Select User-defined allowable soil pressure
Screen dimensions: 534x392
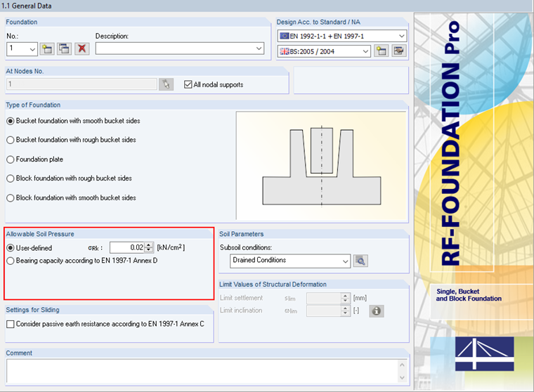click(11, 248)
